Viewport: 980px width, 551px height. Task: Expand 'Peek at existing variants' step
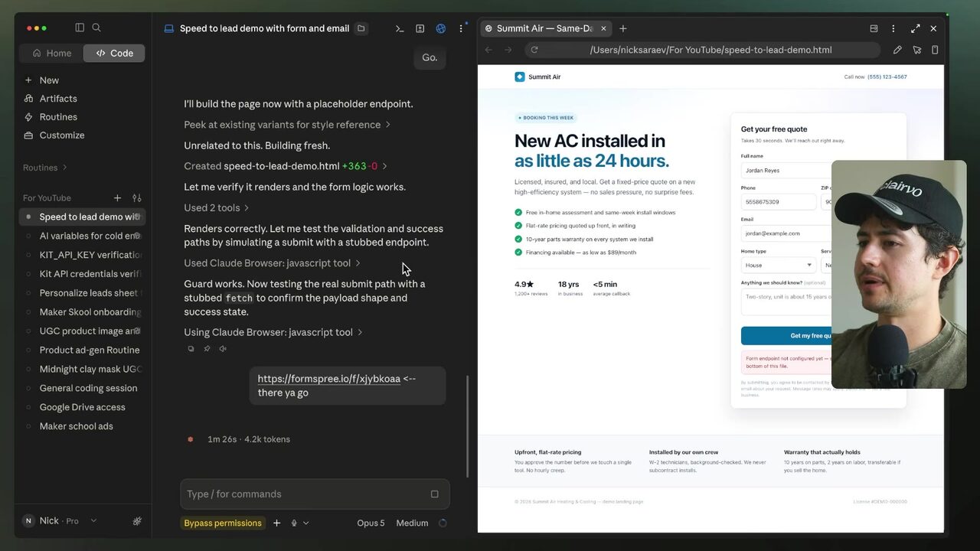[287, 125]
